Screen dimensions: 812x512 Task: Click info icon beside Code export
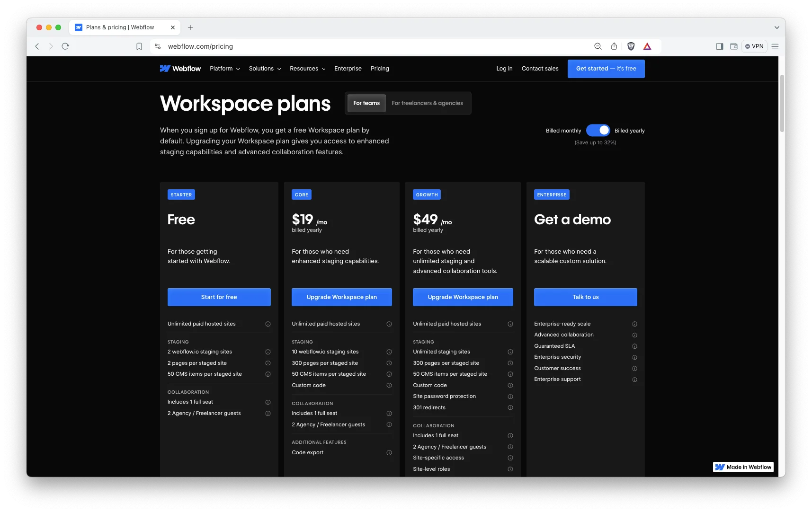pos(389,453)
